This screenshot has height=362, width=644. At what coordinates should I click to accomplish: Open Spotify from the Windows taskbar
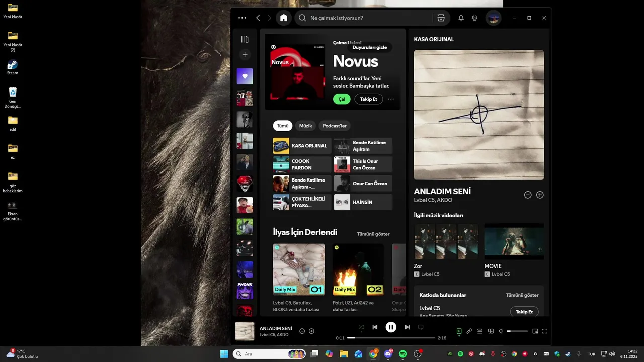pyautogui.click(x=403, y=354)
